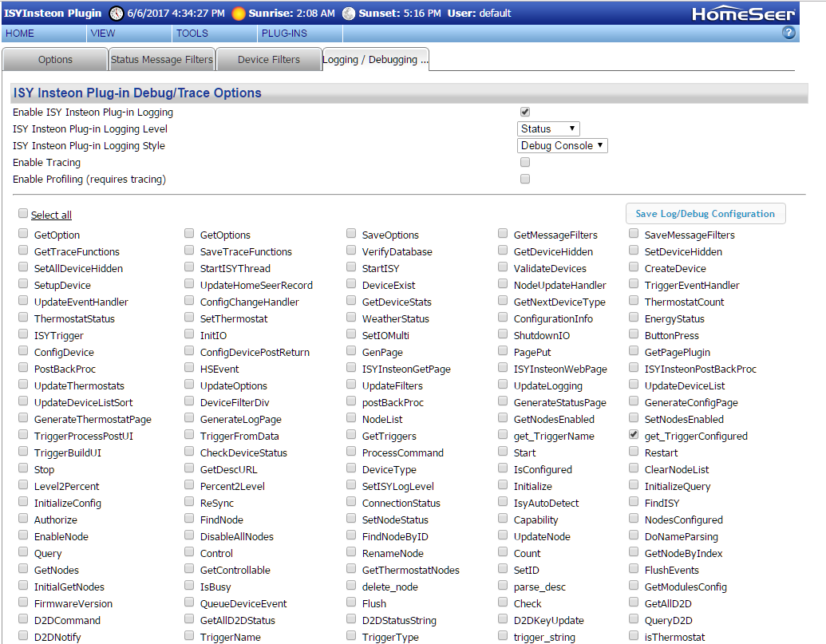Screen dimensions: 826x644
Task: Click the help question mark icon
Action: 788,33
